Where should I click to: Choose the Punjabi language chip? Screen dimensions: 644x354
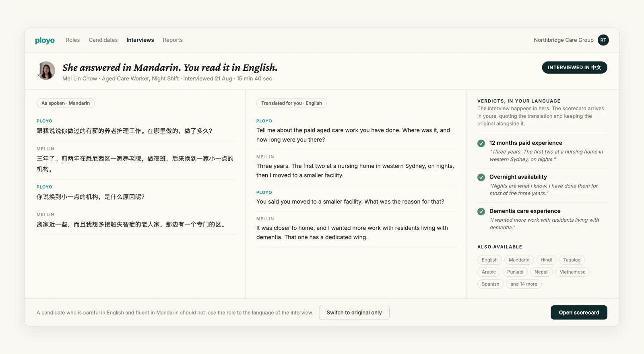tap(515, 272)
